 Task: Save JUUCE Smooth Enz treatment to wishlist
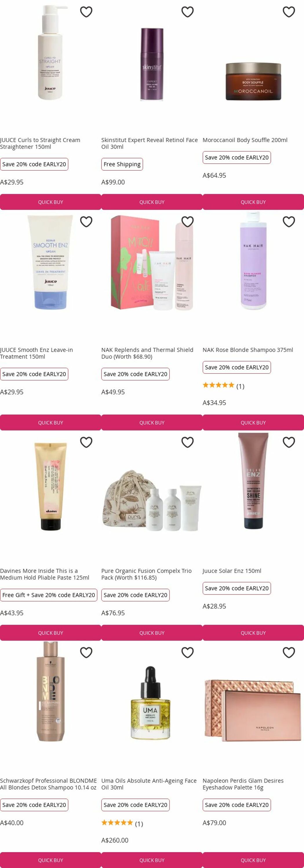click(86, 222)
